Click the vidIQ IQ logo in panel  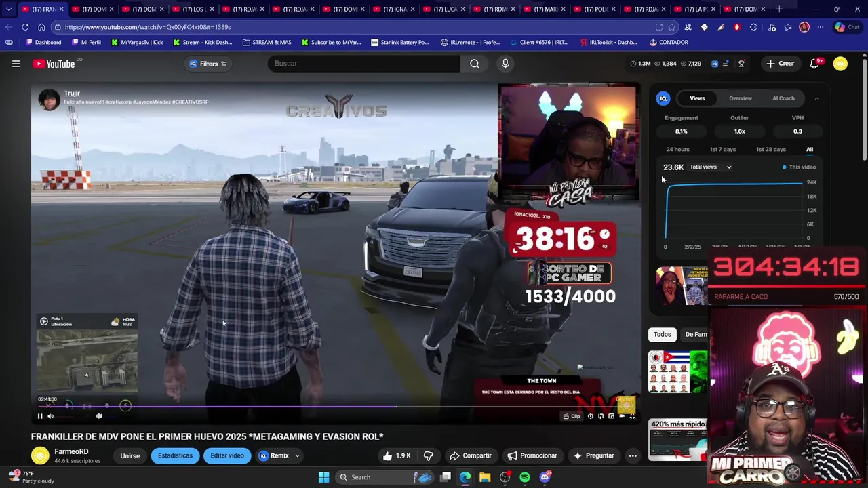(664, 98)
